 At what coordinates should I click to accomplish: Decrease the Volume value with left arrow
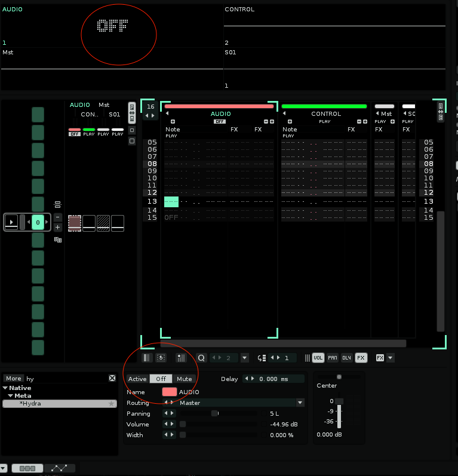point(166,424)
